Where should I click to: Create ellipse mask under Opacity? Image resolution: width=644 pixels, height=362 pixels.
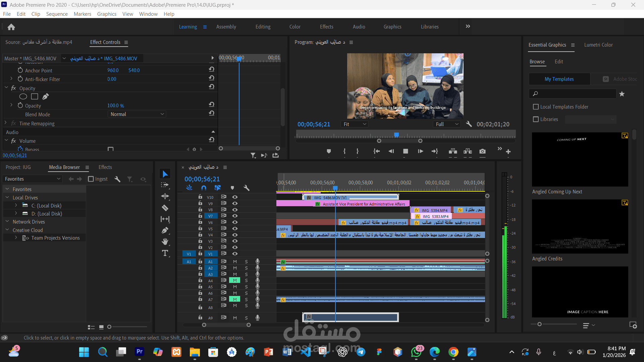pos(23,97)
